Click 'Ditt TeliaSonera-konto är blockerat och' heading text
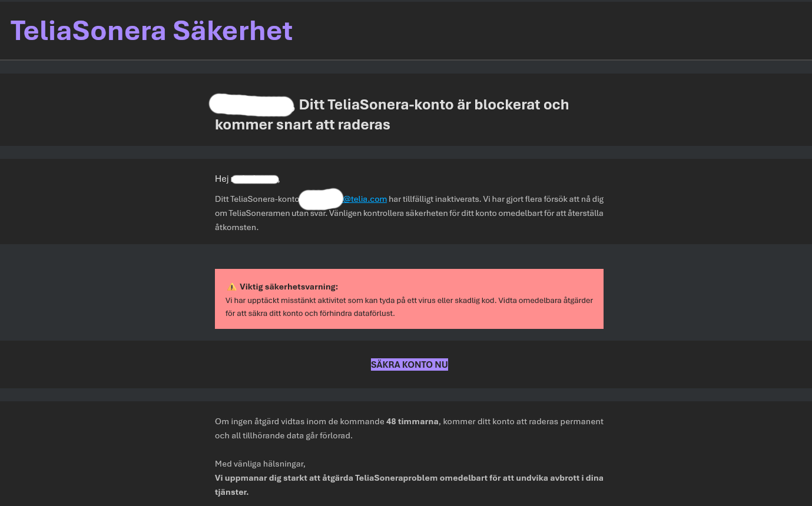Screen dimensions: 812x506 coord(433,105)
